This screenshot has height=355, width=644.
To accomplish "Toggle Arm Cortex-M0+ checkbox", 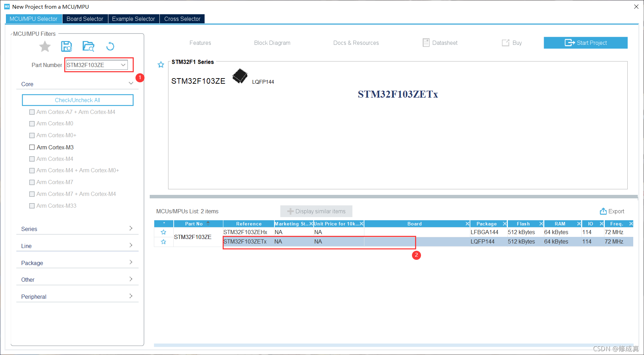I will [32, 135].
